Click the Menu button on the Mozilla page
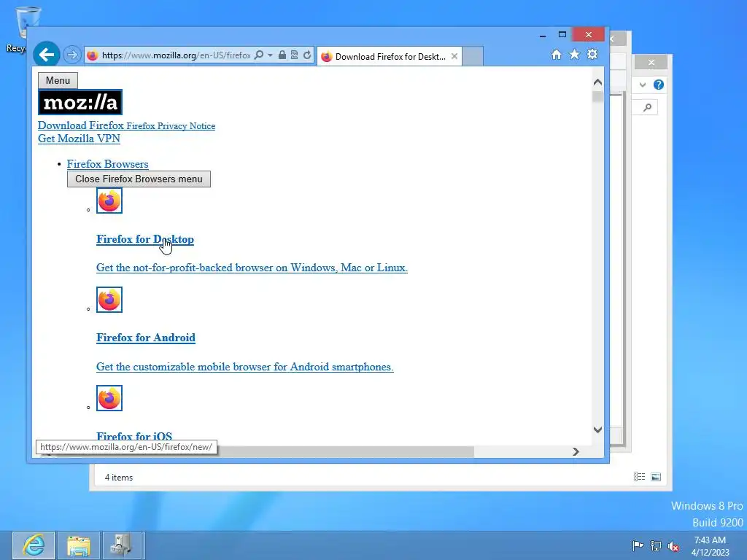Image resolution: width=747 pixels, height=560 pixels. [58, 80]
